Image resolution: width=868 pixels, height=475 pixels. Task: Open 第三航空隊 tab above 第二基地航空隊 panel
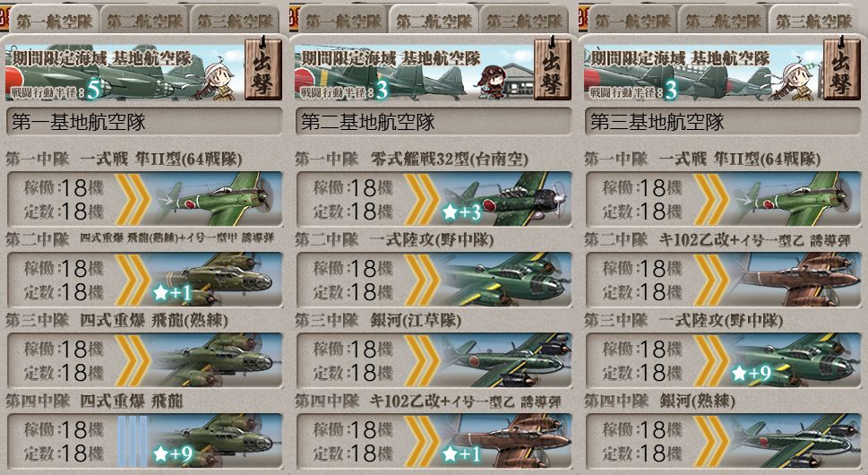(x=524, y=21)
